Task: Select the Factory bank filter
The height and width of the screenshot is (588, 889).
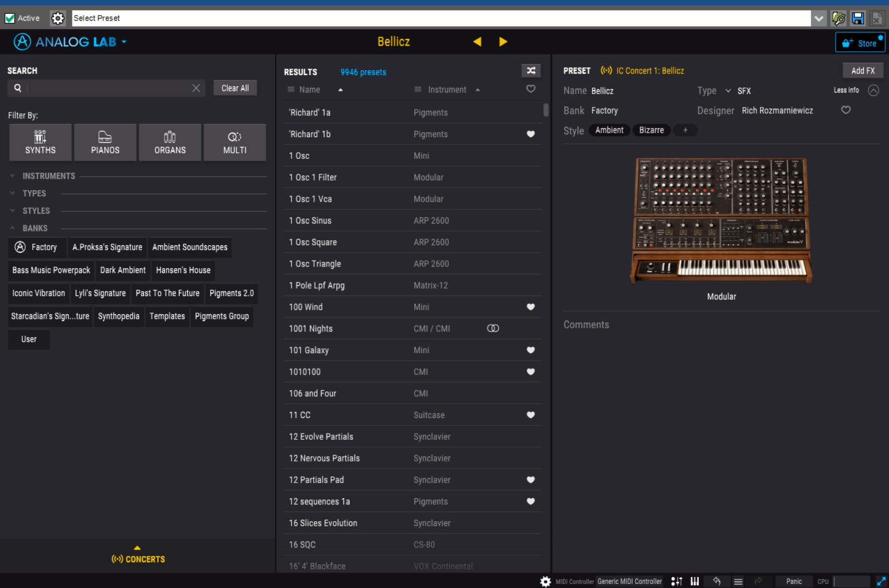Action: click(x=37, y=247)
